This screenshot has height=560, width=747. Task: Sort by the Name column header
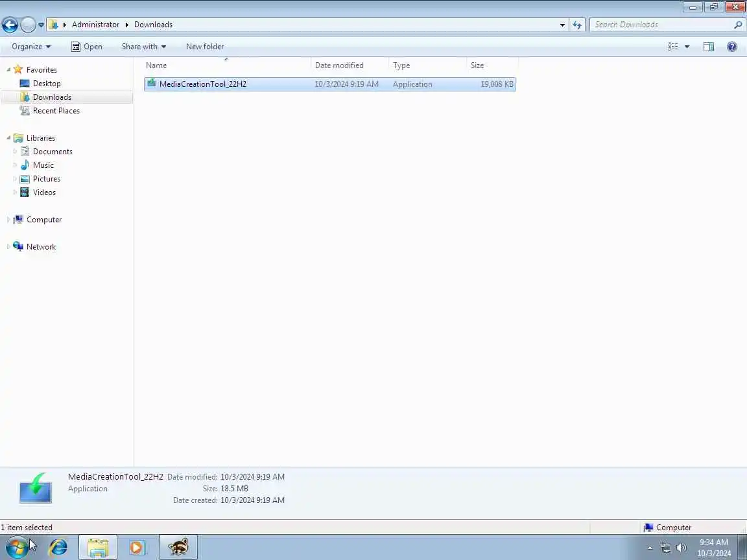(227, 65)
